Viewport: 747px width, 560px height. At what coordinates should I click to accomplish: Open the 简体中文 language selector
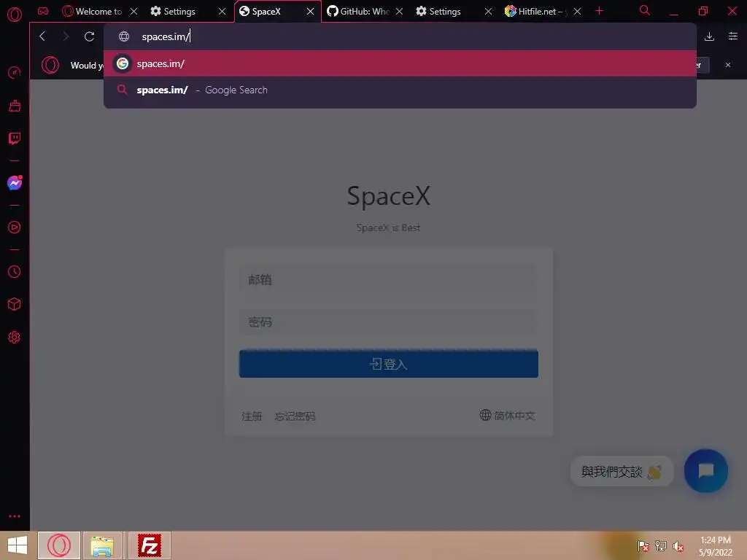(508, 415)
